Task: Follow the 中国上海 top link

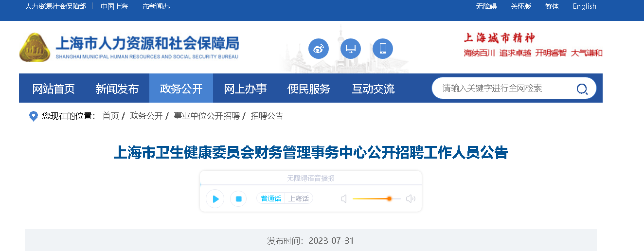Action: [114, 6]
